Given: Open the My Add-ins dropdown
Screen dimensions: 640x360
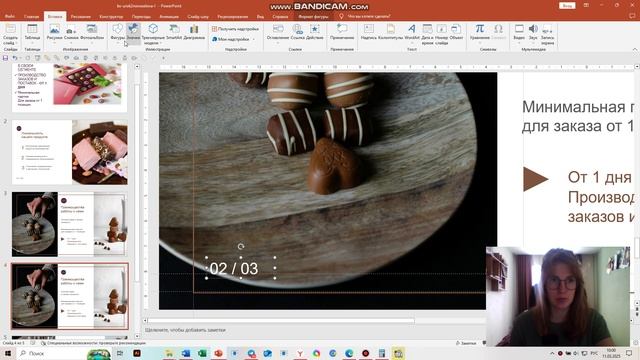Looking at the screenshot, I should click(233, 39).
